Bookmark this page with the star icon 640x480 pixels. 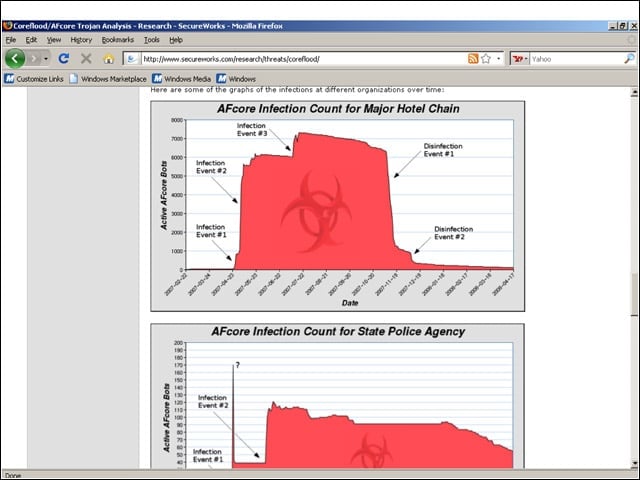[486, 59]
